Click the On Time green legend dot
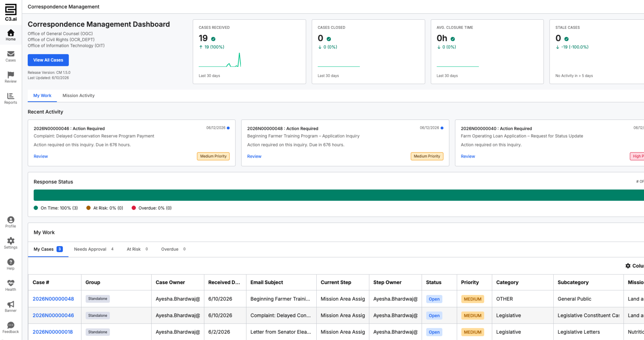 click(x=36, y=208)
